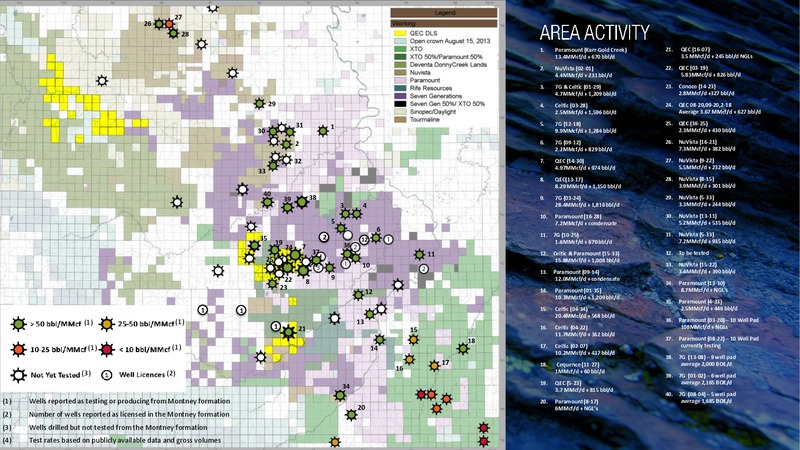The height and width of the screenshot is (450, 800).
Task: Click the XTO green legend swatch
Action: pos(400,49)
